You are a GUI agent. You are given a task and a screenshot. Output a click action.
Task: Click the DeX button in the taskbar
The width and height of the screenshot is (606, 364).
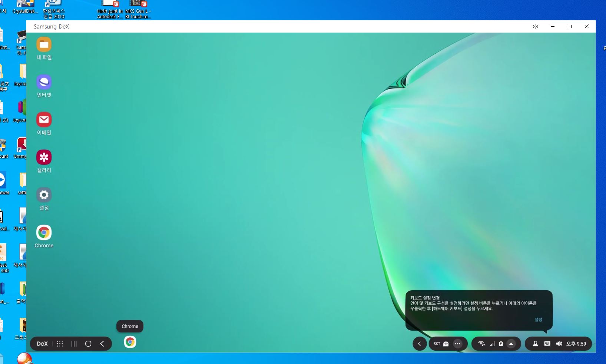(42, 344)
